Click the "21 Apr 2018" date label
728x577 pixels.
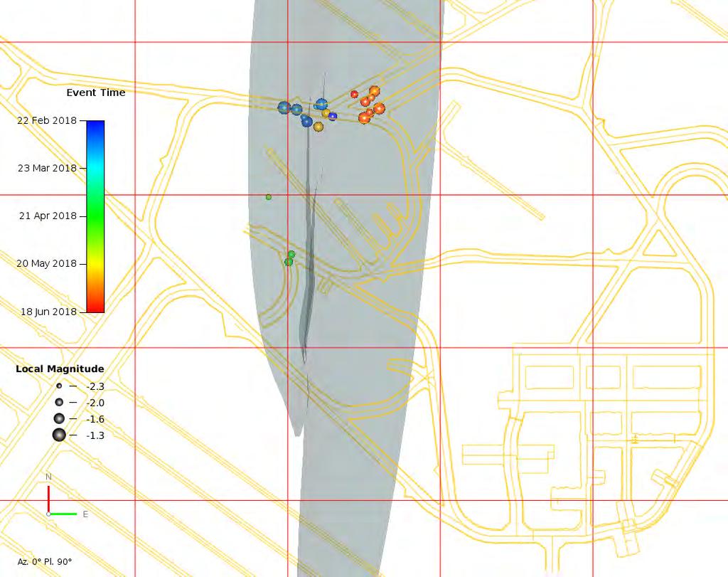point(48,216)
